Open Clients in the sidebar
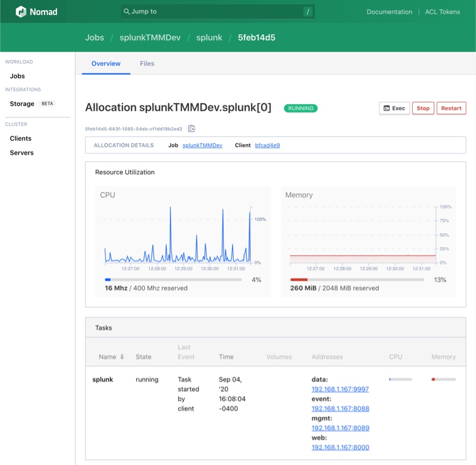This screenshot has width=476, height=465. (x=21, y=139)
